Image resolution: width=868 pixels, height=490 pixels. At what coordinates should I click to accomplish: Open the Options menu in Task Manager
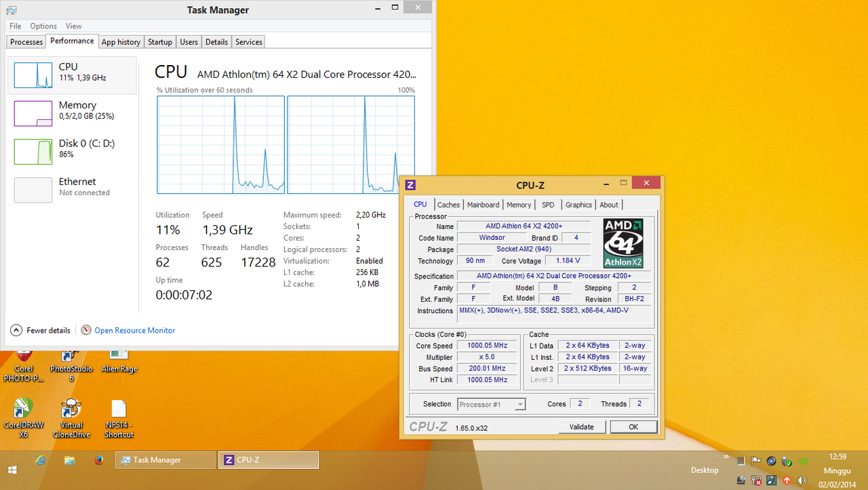coord(43,26)
